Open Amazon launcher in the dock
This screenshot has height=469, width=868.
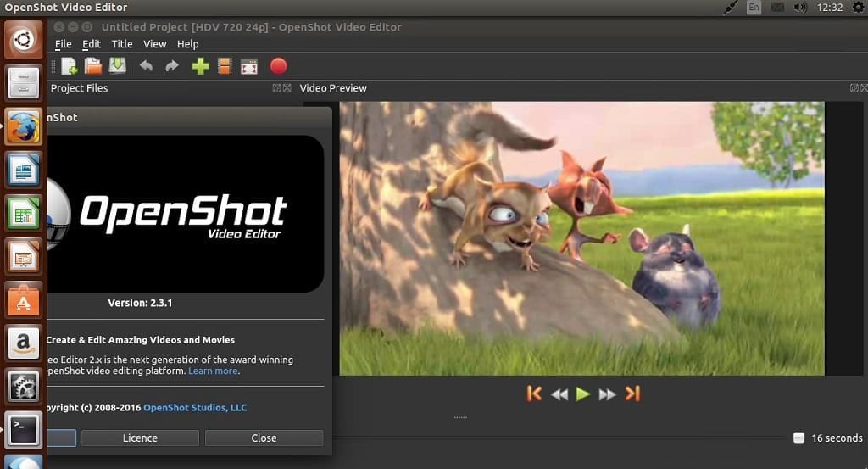coord(23,343)
